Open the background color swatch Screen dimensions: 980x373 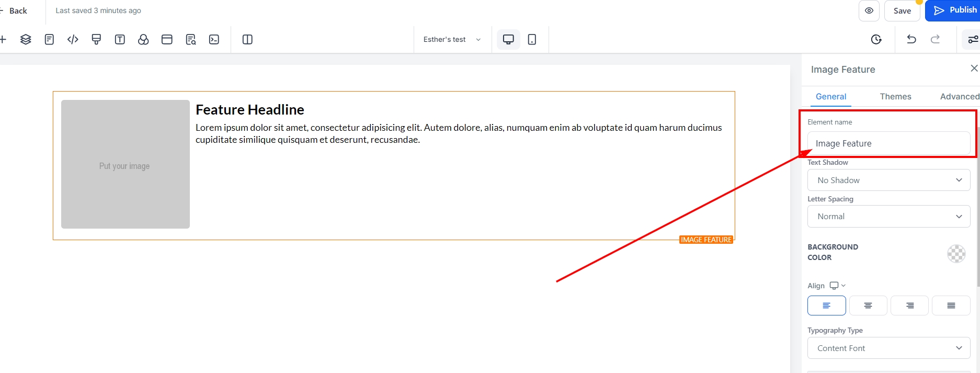956,254
